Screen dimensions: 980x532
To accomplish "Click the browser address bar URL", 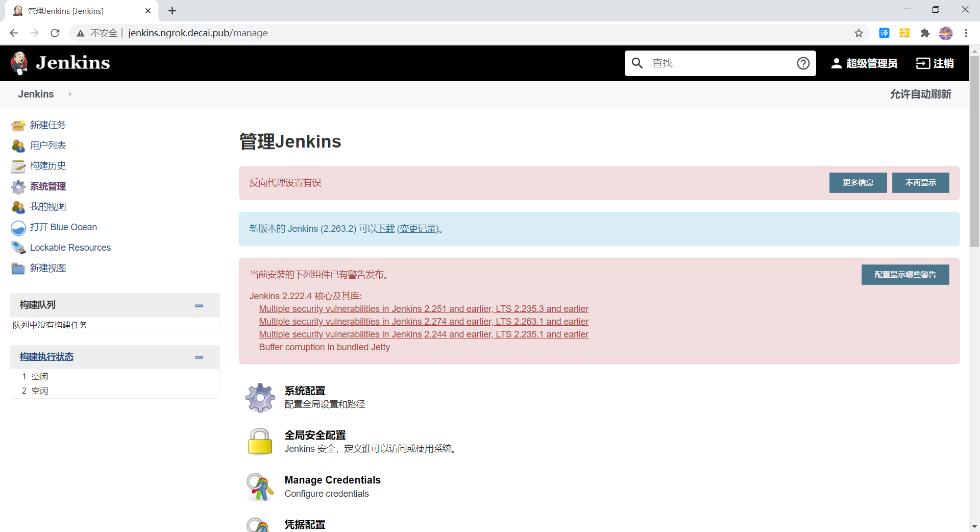I will coord(198,33).
